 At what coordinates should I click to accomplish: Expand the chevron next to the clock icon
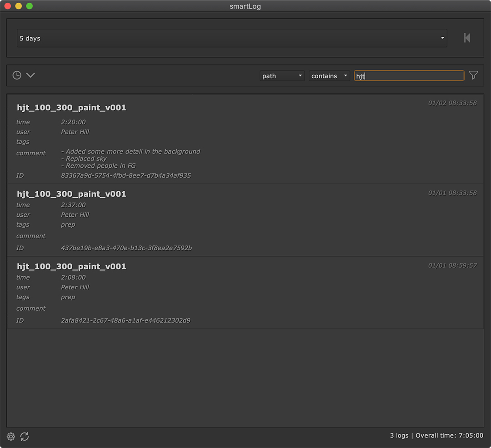(x=30, y=75)
